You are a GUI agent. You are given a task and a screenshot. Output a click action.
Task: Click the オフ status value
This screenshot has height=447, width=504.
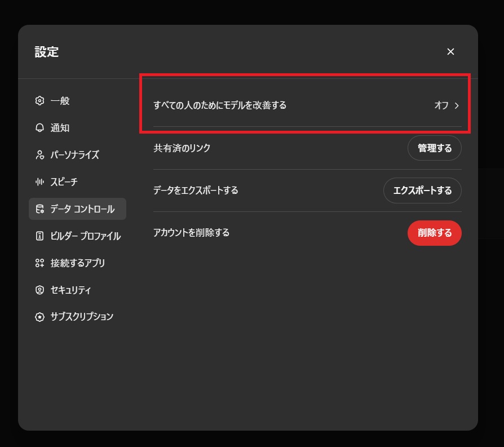pyautogui.click(x=441, y=105)
